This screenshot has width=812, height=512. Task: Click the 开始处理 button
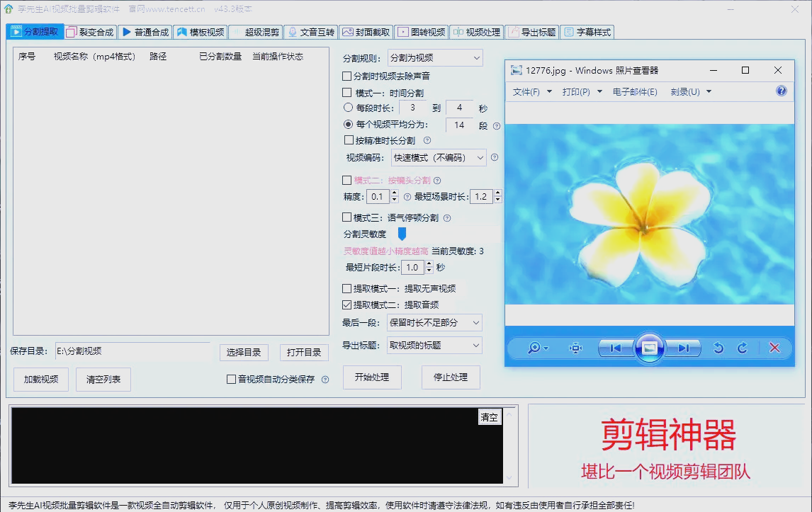(372, 377)
